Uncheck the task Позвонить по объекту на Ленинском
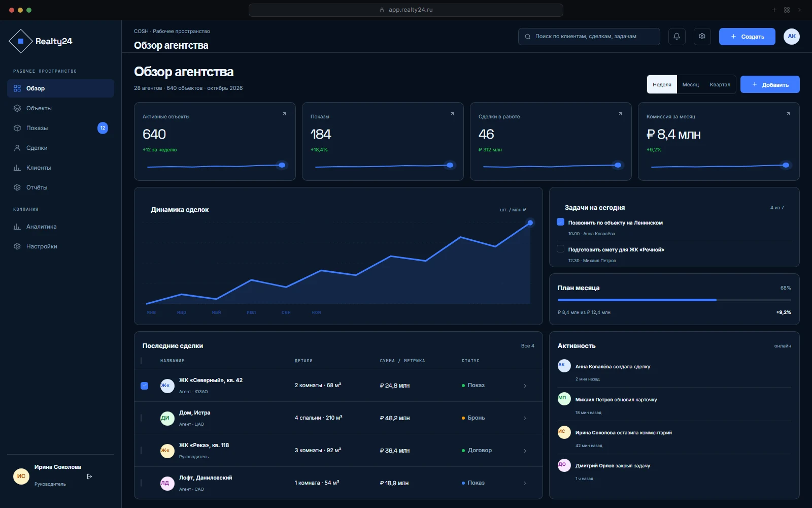This screenshot has width=812, height=508. click(560, 222)
